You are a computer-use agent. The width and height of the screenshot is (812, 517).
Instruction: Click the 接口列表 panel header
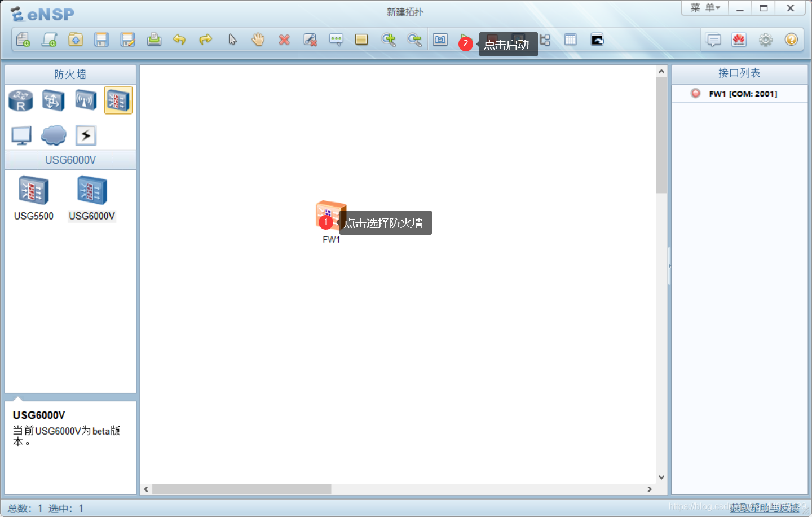[x=739, y=73]
